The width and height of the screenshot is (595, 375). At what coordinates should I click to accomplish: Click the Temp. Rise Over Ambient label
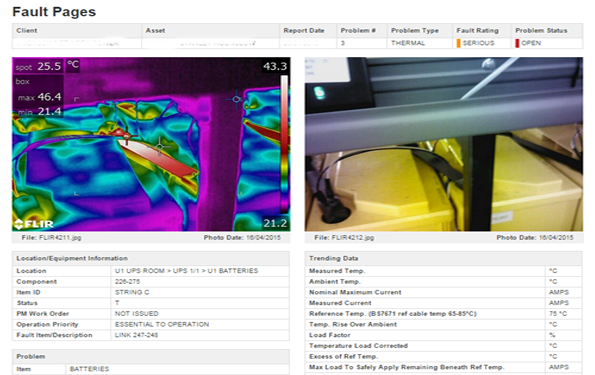(x=353, y=325)
